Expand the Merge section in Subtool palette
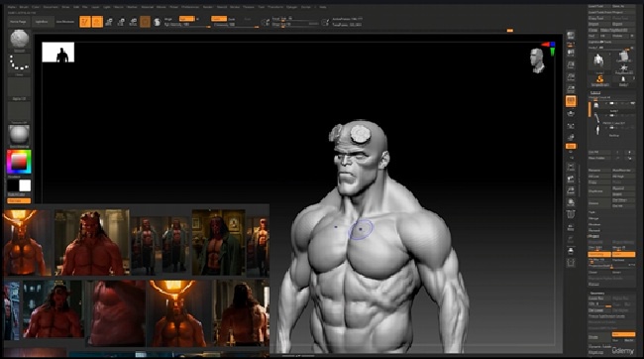 [593, 218]
